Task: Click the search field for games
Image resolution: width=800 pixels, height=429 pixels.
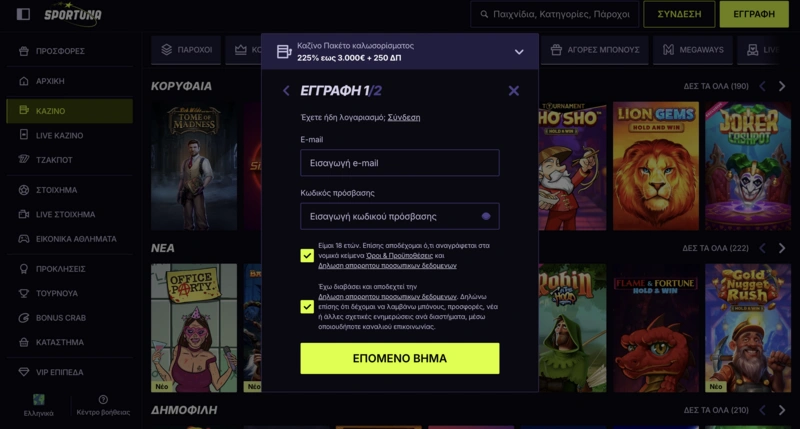Action: click(x=554, y=14)
